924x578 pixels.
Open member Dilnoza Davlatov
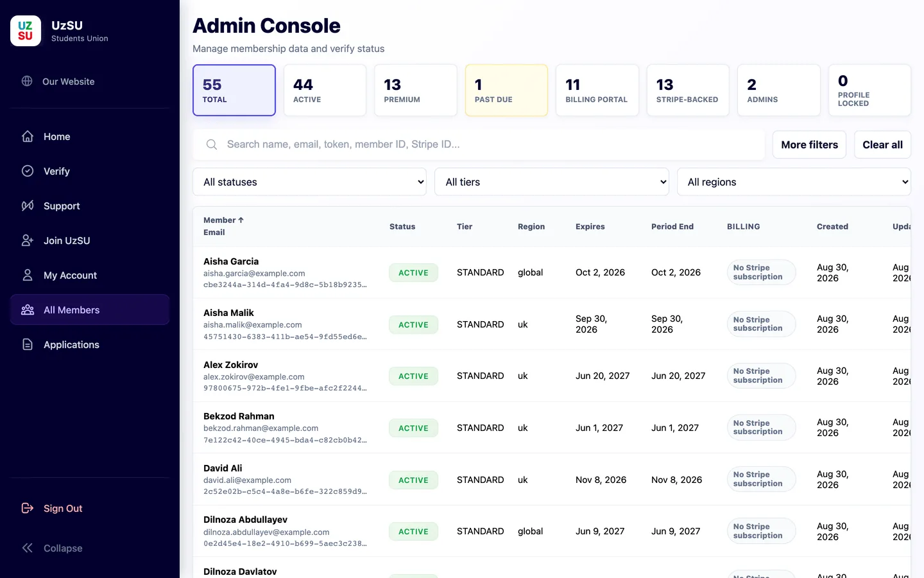pos(240,572)
